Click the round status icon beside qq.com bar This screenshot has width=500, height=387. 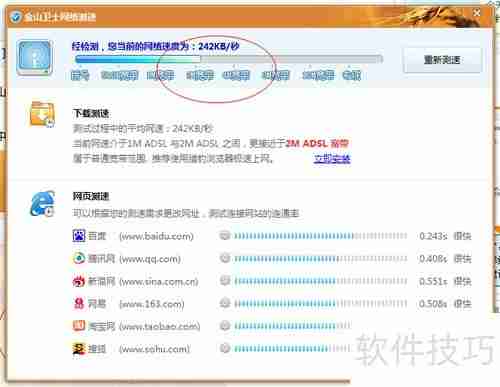tap(225, 258)
